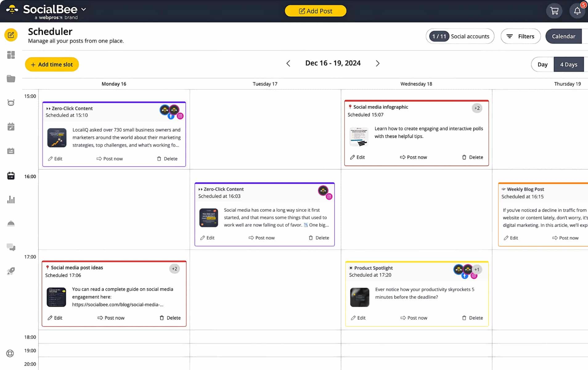Open the SocialBee brand dropdown
Viewport: 588px width, 370px height.
(x=83, y=10)
